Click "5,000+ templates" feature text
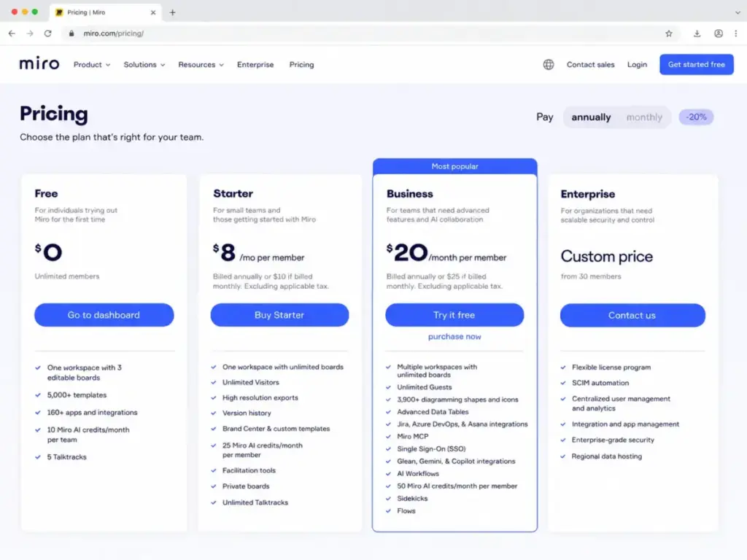Viewport: 747px width, 560px height. (x=77, y=395)
